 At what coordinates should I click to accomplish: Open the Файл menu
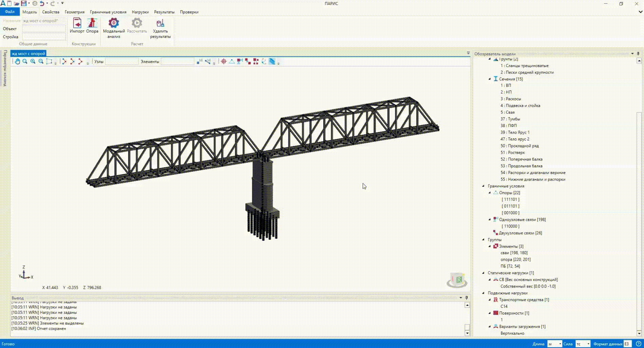tap(10, 12)
